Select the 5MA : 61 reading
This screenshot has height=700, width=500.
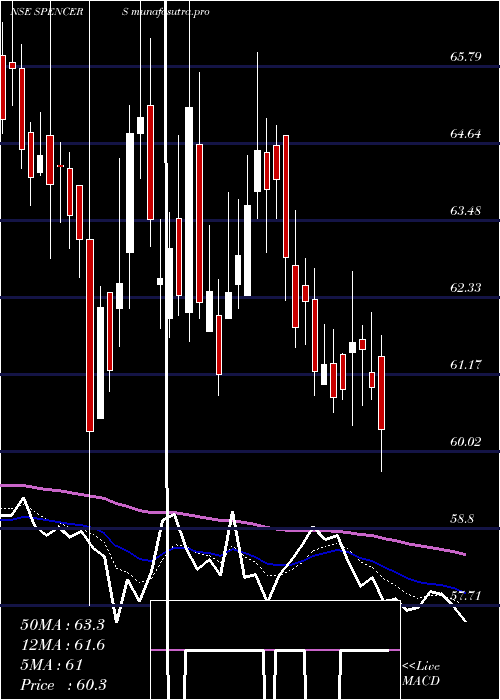click(52, 665)
